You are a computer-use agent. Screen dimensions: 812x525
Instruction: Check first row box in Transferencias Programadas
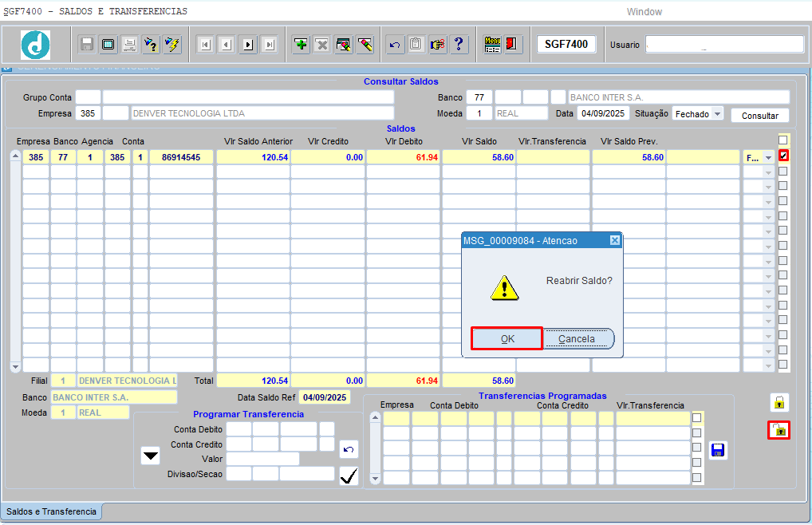coord(697,417)
